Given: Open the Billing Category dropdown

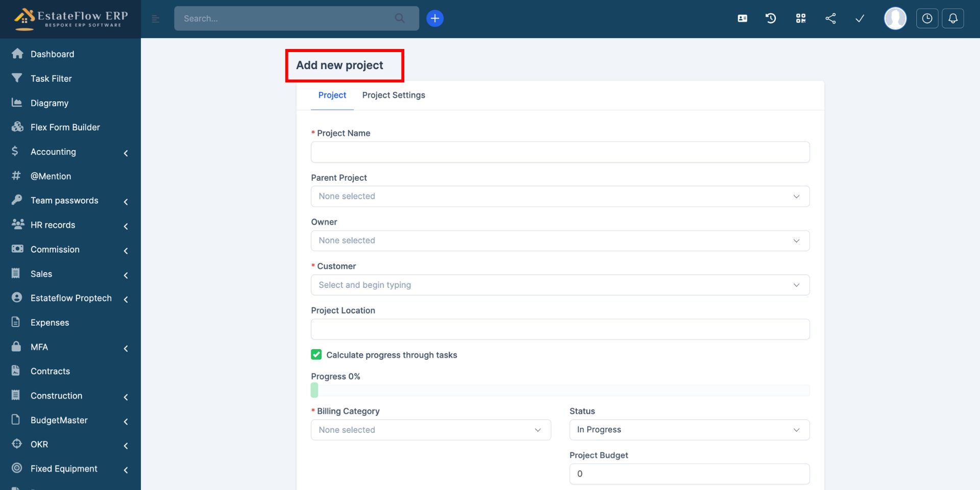Looking at the screenshot, I should (x=430, y=430).
